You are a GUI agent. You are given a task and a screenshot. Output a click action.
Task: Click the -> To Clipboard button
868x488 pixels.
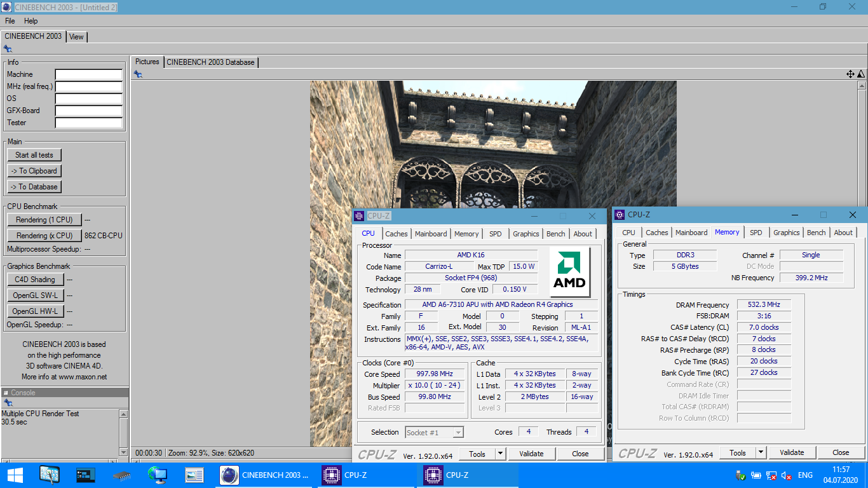click(34, 171)
